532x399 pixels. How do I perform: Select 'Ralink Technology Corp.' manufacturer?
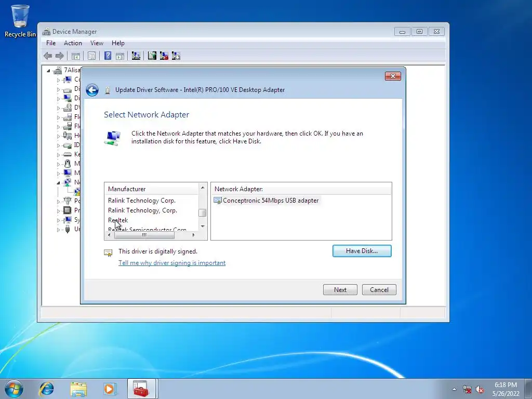point(142,201)
